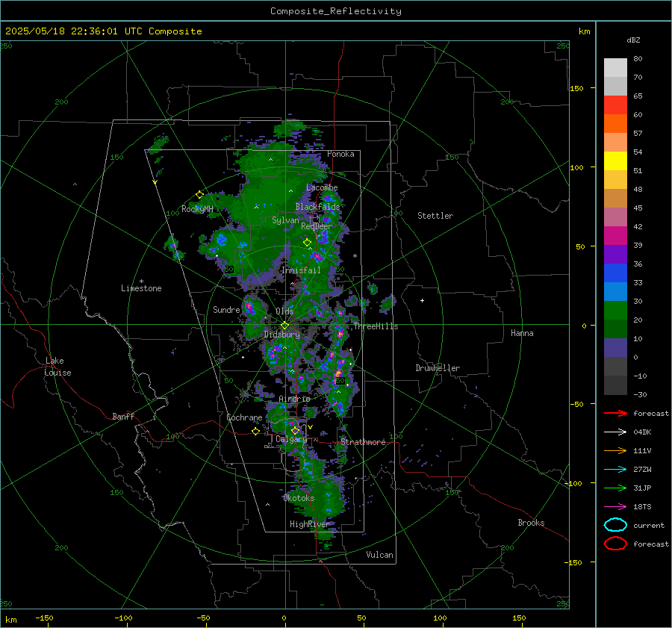Click the ThreeHills town label
This screenshot has height=628, width=672.
click(x=376, y=326)
